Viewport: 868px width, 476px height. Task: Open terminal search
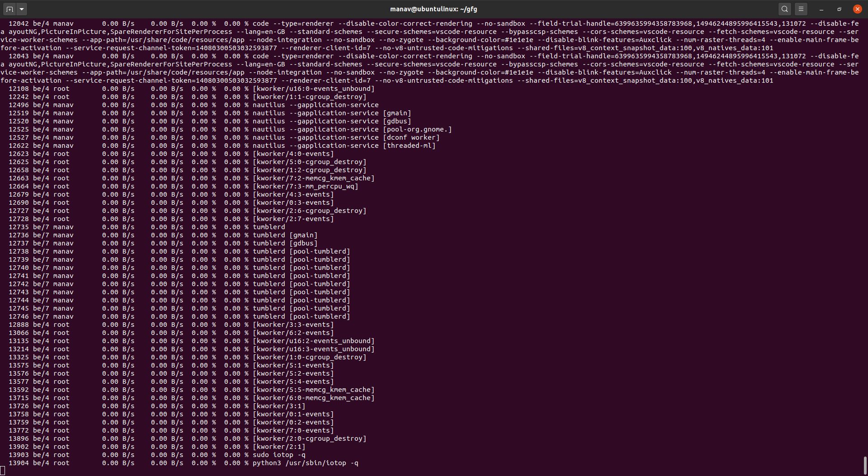click(785, 9)
